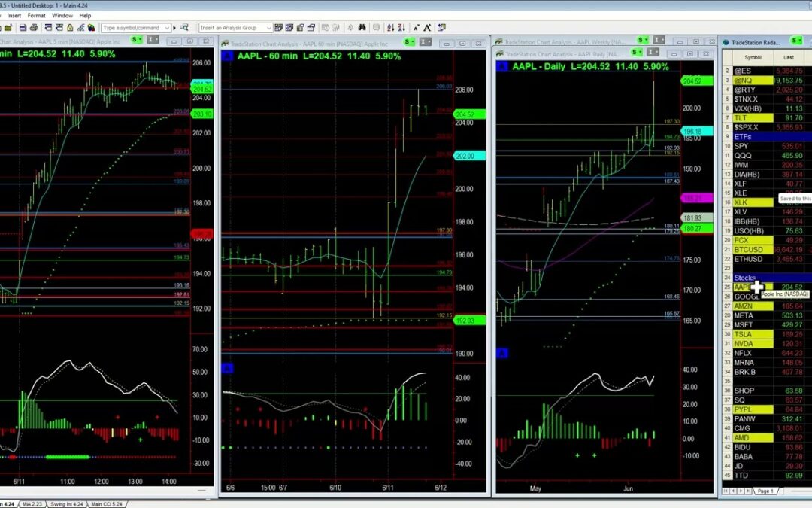Open the green S link dropdown on RadarScreen window
The height and width of the screenshot is (508, 812).
(x=796, y=41)
